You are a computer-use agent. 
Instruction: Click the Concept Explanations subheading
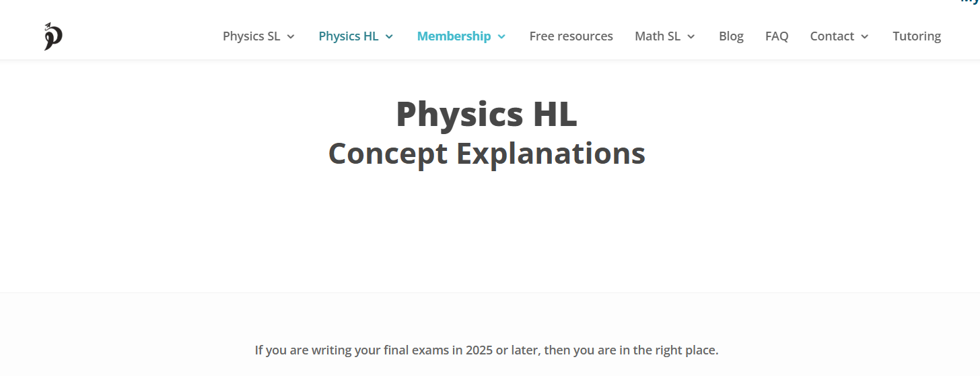coord(486,154)
